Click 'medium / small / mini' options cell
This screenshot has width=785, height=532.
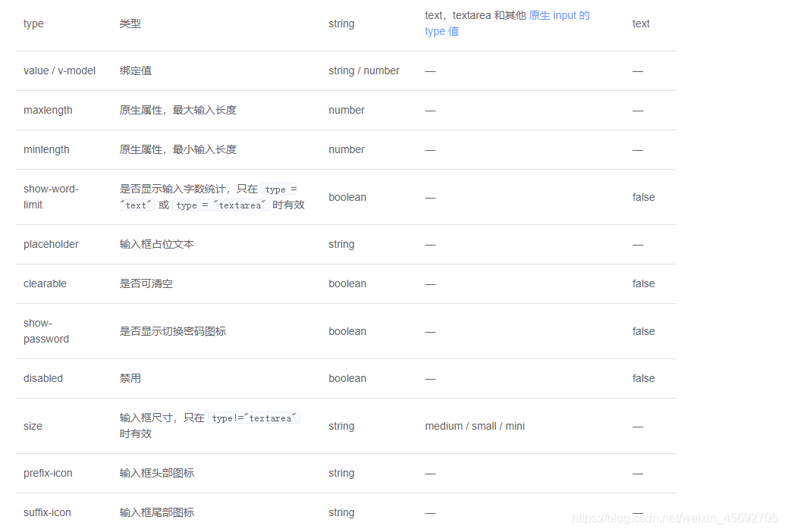[475, 426]
